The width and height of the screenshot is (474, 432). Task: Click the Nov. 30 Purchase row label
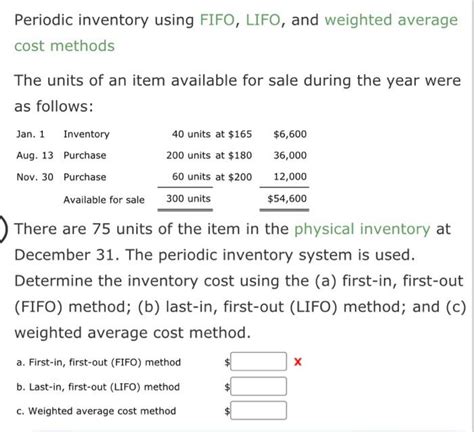pyautogui.click(x=61, y=177)
